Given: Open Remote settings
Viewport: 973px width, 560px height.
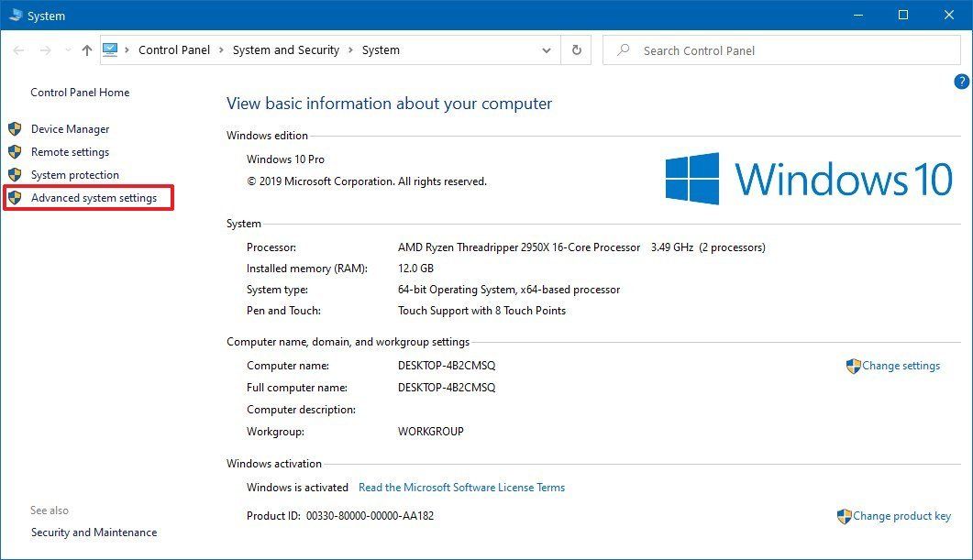Looking at the screenshot, I should click(70, 152).
